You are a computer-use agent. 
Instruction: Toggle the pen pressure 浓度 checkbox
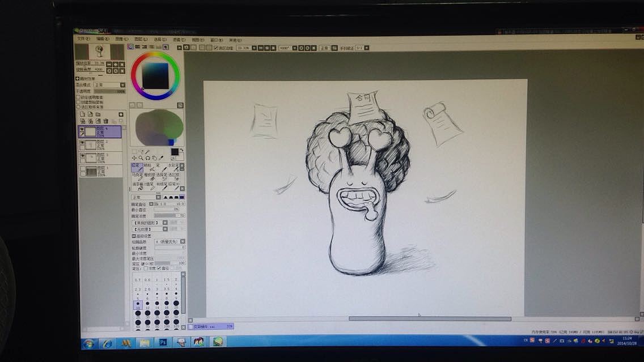coord(146,268)
